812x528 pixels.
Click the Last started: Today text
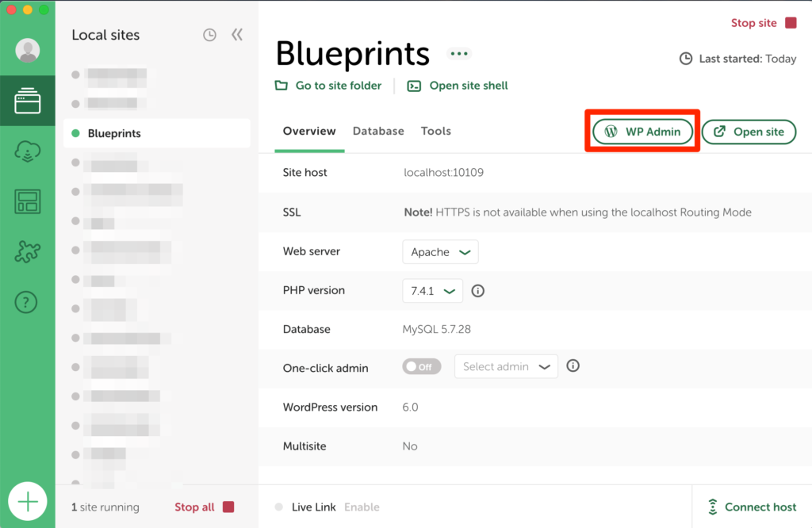pos(748,59)
